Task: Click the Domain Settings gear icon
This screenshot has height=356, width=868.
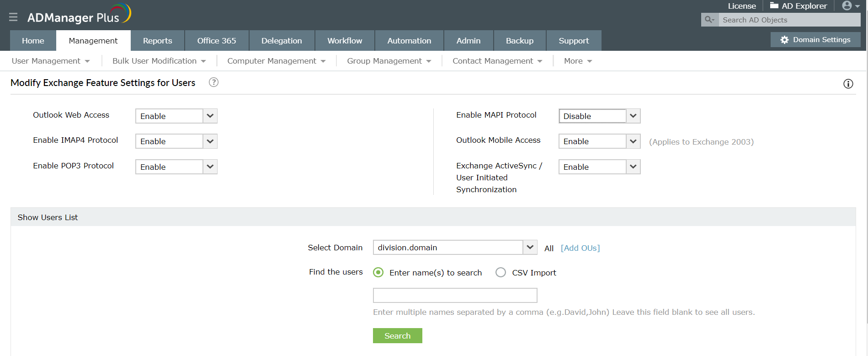Action: [x=784, y=40]
